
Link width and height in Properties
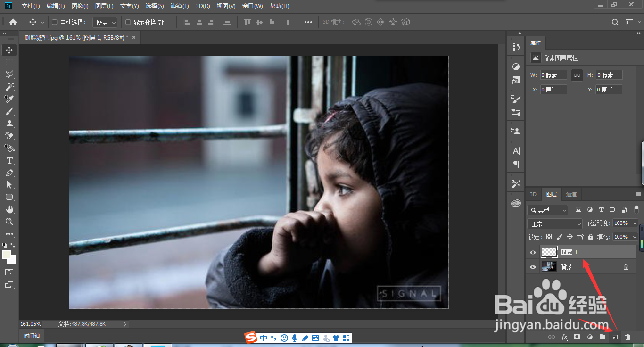click(577, 75)
